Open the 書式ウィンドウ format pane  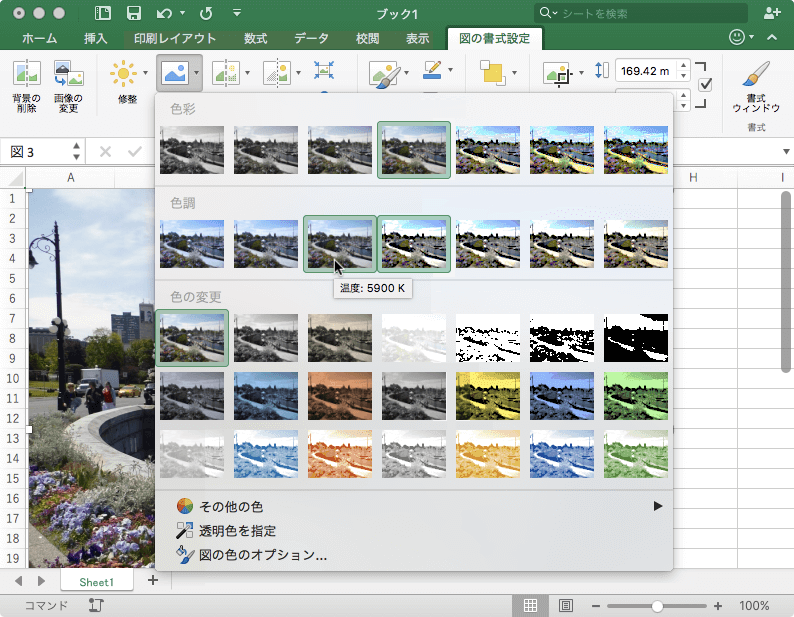coord(757,75)
